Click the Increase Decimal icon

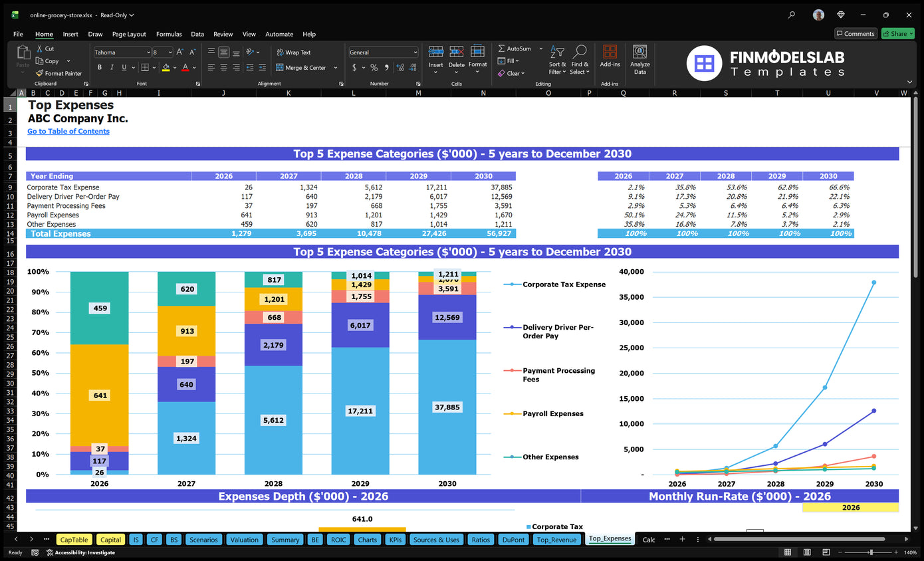click(x=399, y=67)
